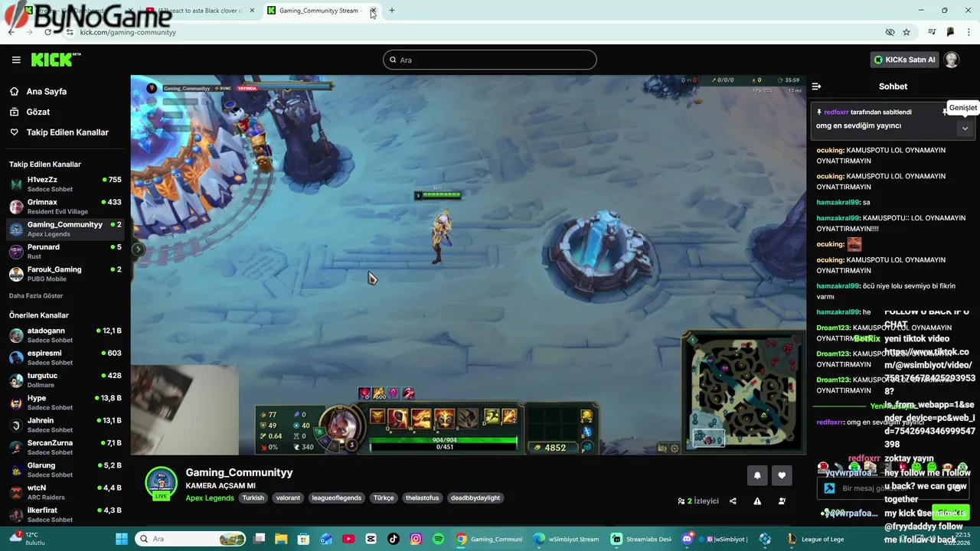Image resolution: width=980 pixels, height=551 pixels.
Task: Collapse sidebar with arrow at video edge
Action: (138, 249)
